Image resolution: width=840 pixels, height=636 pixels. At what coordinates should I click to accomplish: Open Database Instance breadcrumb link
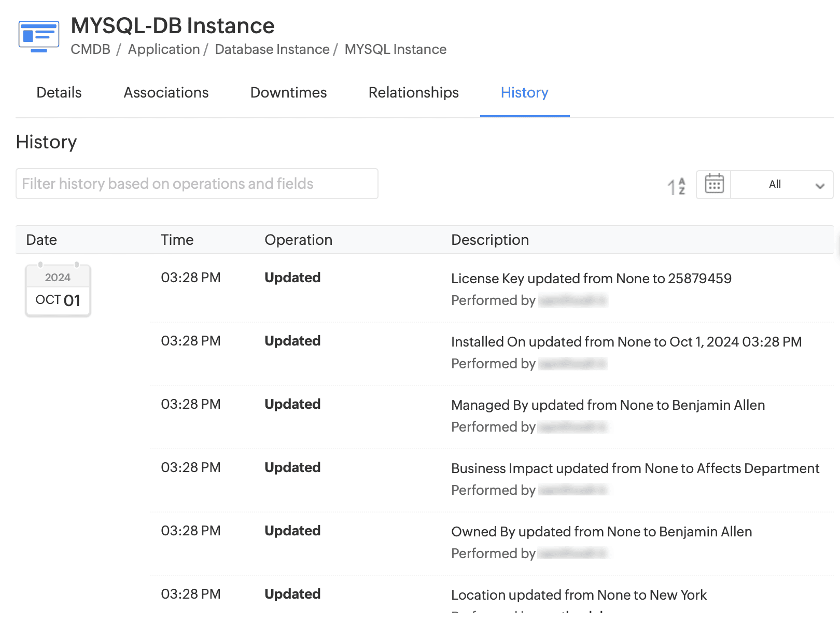coord(272,49)
